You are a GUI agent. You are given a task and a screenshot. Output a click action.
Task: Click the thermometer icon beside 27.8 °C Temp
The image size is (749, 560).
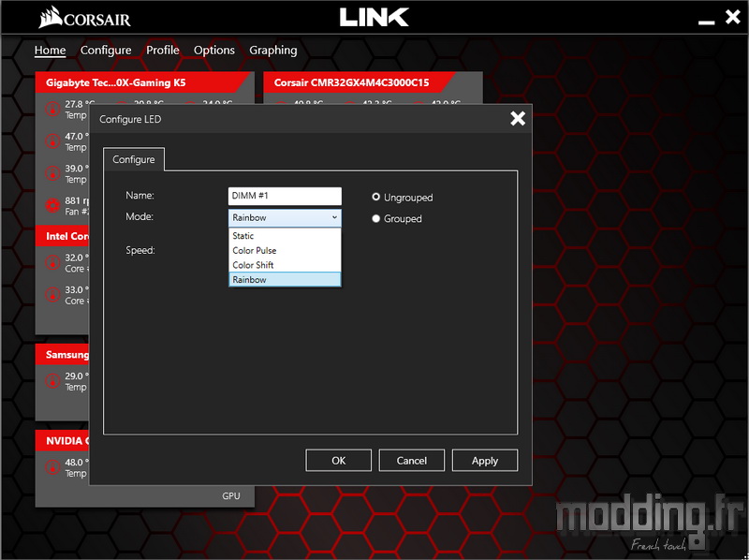pos(52,109)
